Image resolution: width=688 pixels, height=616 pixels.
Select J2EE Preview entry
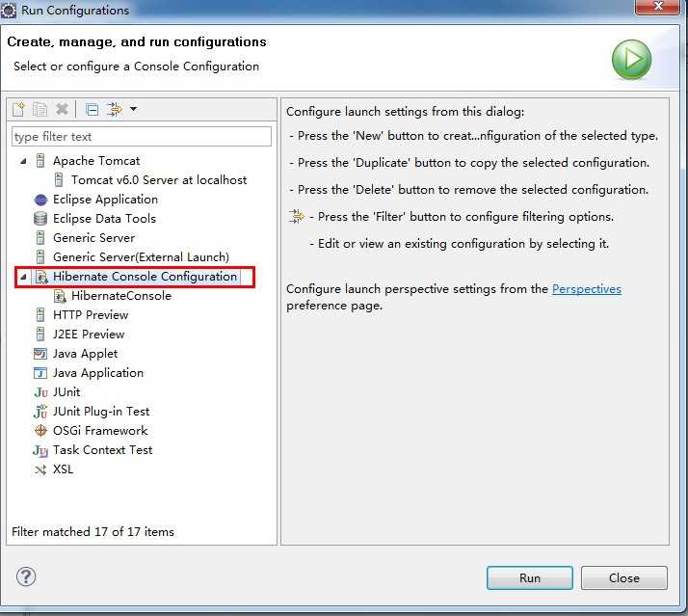tap(89, 335)
